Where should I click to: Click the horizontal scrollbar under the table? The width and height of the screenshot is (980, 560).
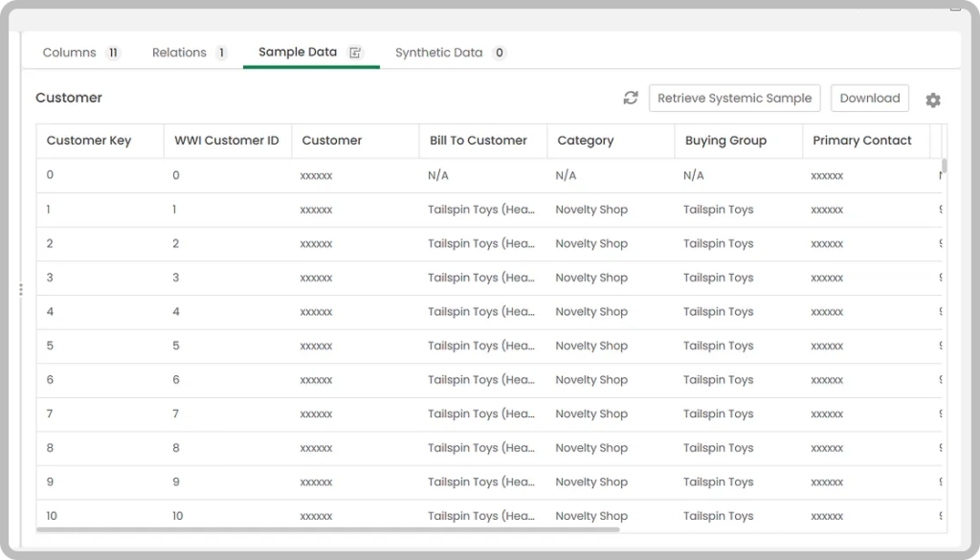coord(328,530)
